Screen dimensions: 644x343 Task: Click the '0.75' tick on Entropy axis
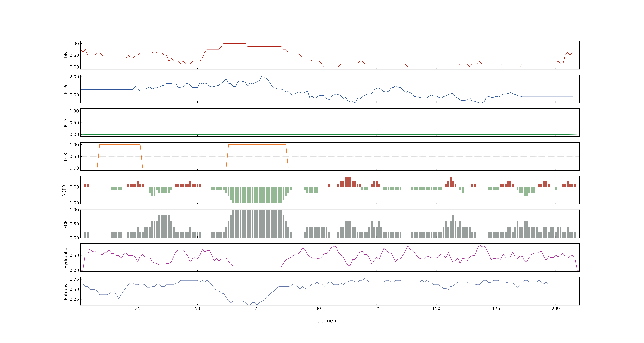(74, 279)
